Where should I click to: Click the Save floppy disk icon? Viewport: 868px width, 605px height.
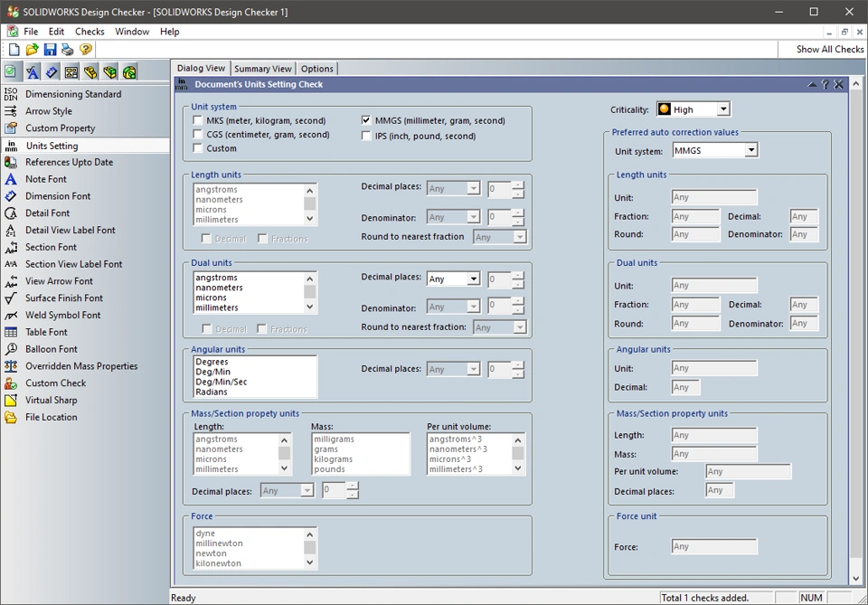50,49
